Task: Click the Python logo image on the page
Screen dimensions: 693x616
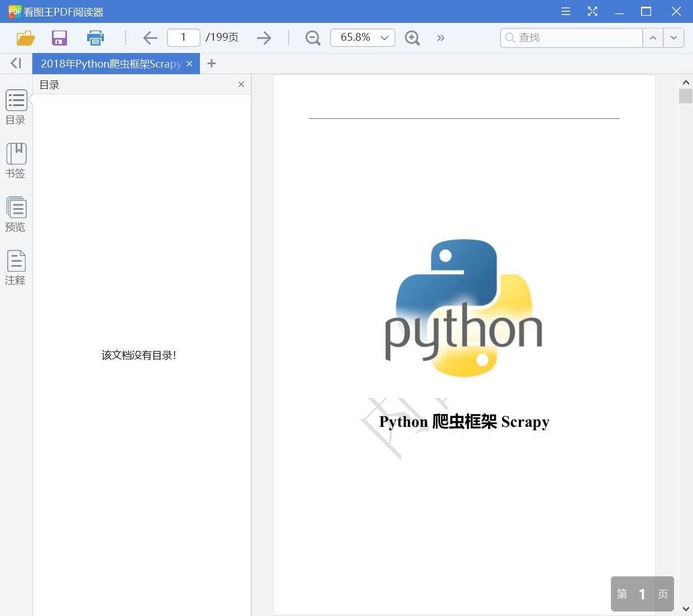Action: click(x=463, y=308)
